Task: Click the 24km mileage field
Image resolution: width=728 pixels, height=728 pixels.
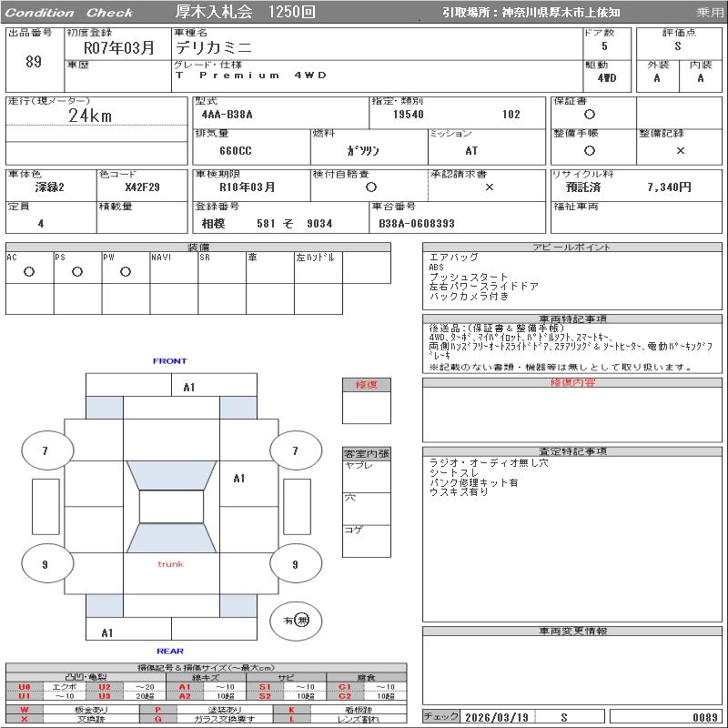Action: pyautogui.click(x=91, y=116)
